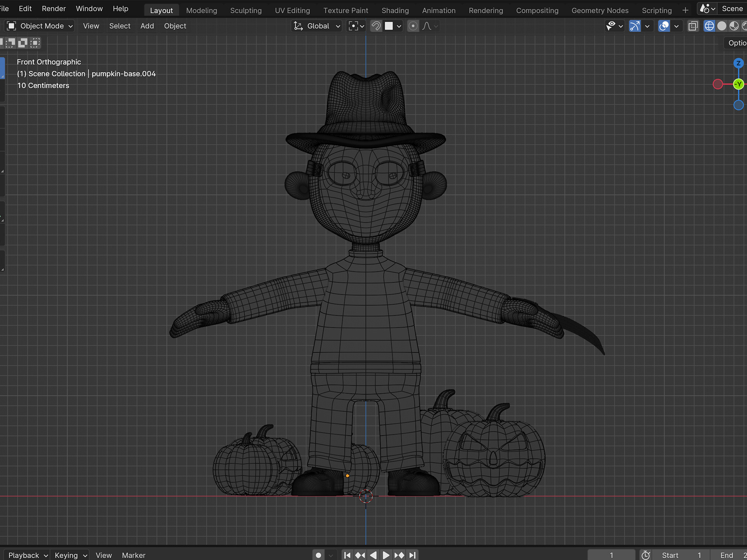
Task: Expand the Playback dropdown menu
Action: [28, 555]
